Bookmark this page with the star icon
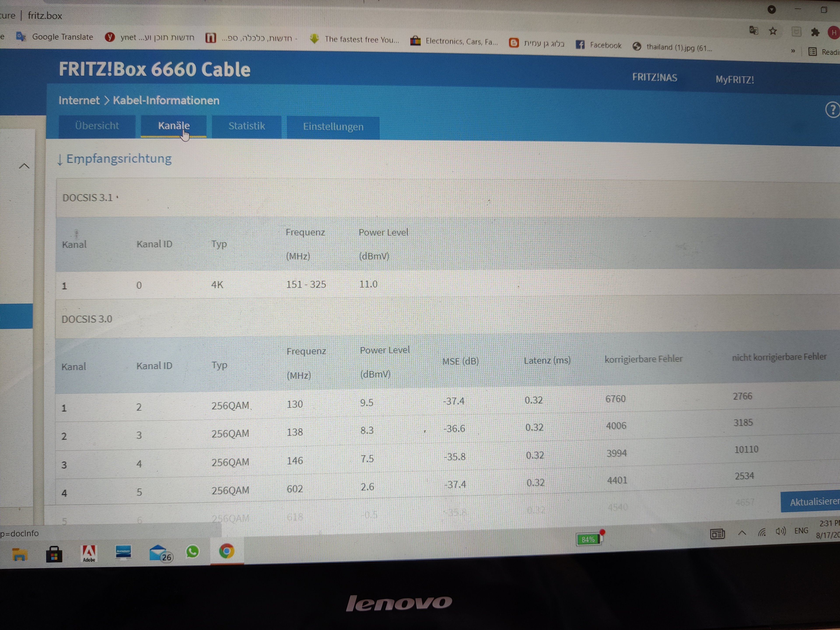The height and width of the screenshot is (630, 840). [773, 31]
